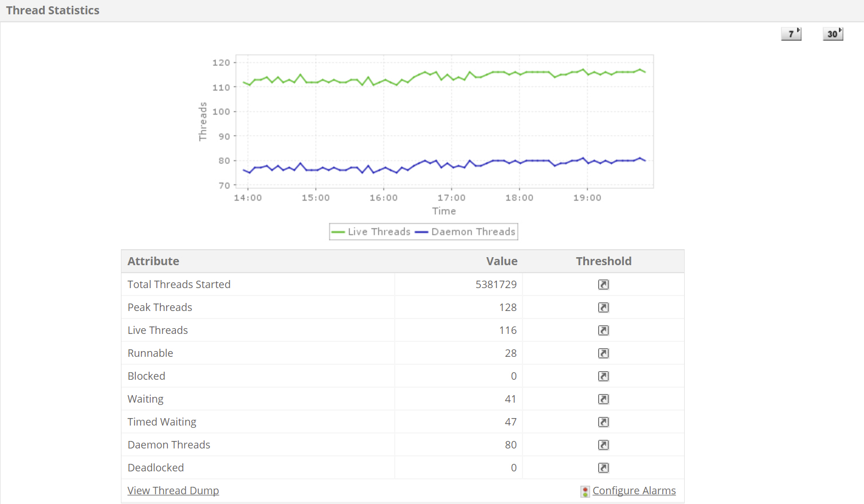Click the Configure Alarms traffic-light icon
This screenshot has width=864, height=504.
coord(585,491)
